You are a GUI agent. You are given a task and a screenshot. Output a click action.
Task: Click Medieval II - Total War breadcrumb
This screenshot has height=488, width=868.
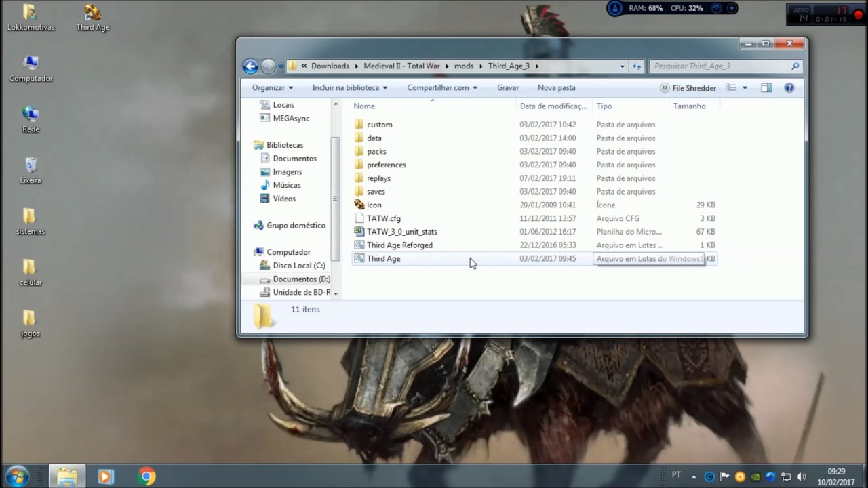pyautogui.click(x=402, y=66)
